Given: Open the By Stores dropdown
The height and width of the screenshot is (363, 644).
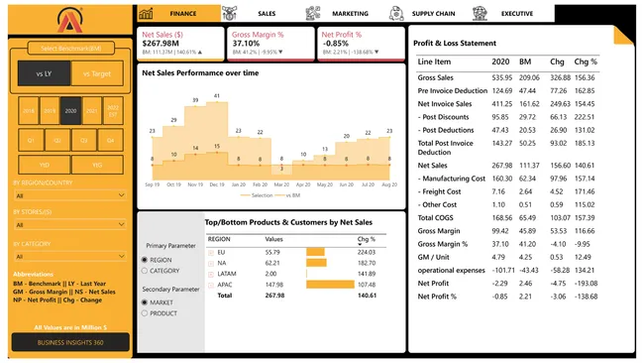Looking at the screenshot, I should pos(69,225).
